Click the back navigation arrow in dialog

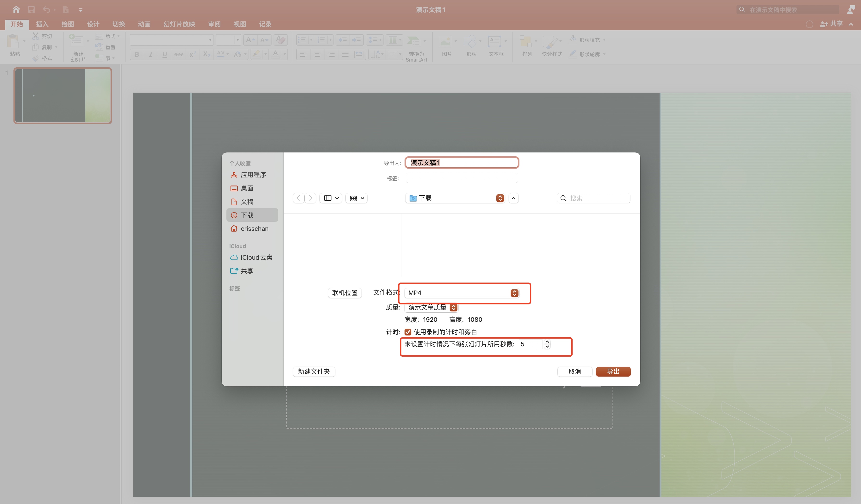click(x=298, y=198)
